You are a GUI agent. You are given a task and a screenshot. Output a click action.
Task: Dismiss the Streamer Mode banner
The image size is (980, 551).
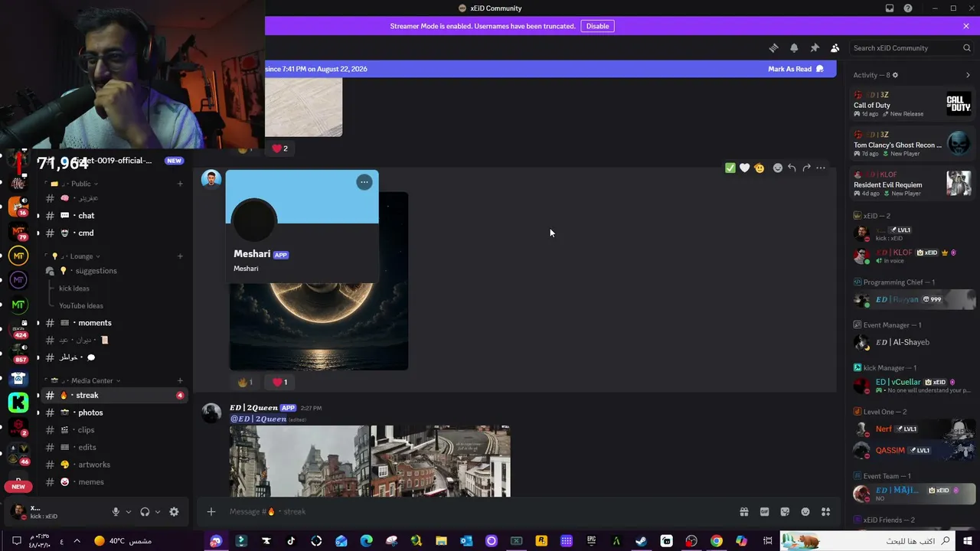966,26
